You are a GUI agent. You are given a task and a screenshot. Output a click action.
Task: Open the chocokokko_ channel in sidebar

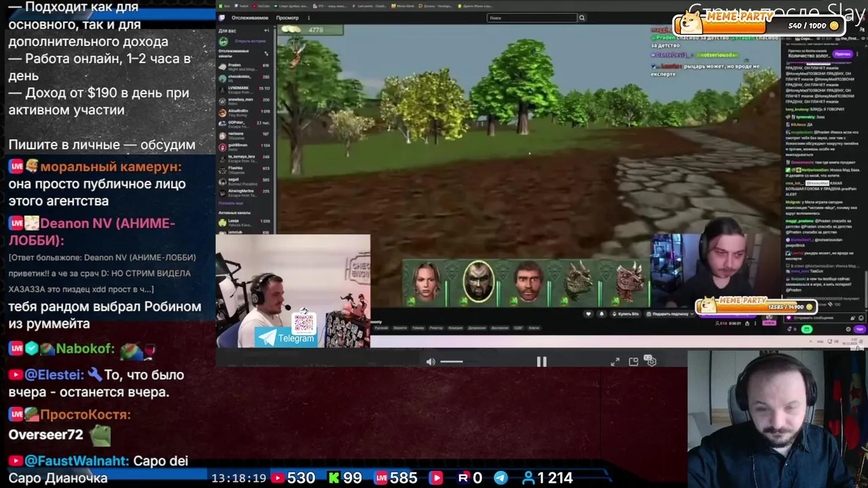(x=245, y=79)
